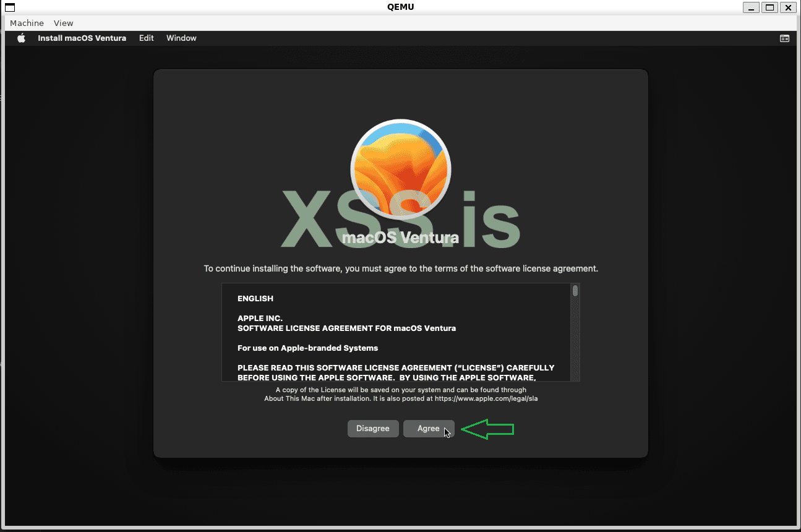This screenshot has height=532, width=801.
Task: Click the QEMU title bar text
Action: point(400,7)
